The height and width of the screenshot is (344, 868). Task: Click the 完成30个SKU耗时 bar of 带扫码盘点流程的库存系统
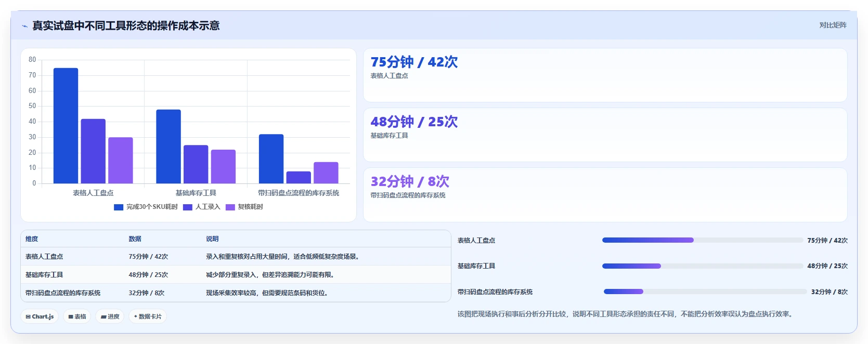[271, 159]
